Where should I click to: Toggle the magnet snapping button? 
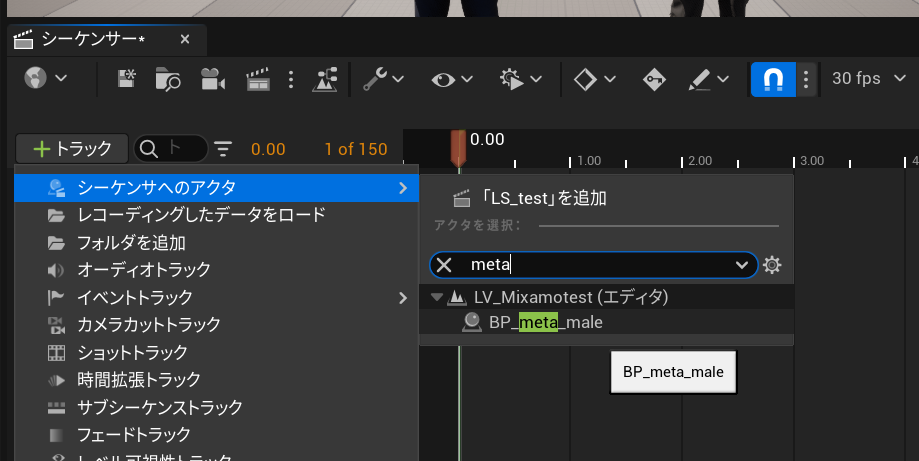pyautogui.click(x=773, y=79)
